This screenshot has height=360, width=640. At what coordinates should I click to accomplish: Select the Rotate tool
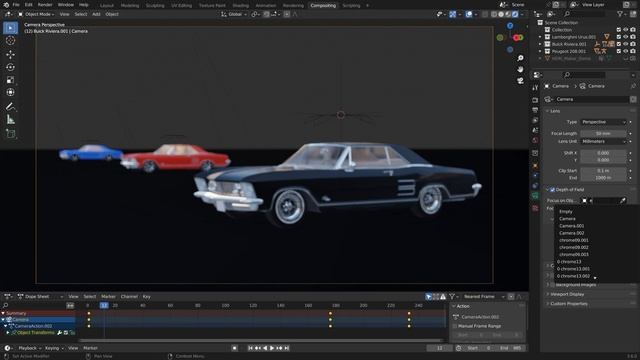11,67
